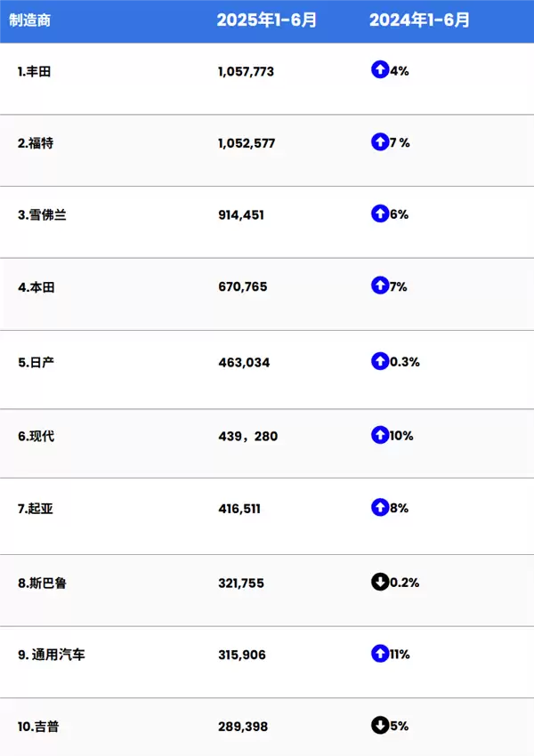Screen dimensions: 534x756
Task: Select the 2025年1-6月 column header
Action: (x=266, y=20)
